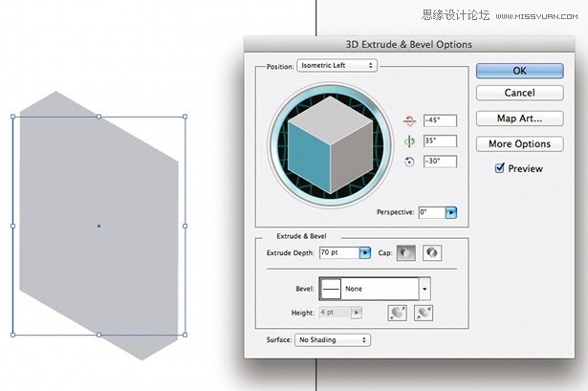
Task: Select the bevel extent in icon
Action: coord(423,313)
